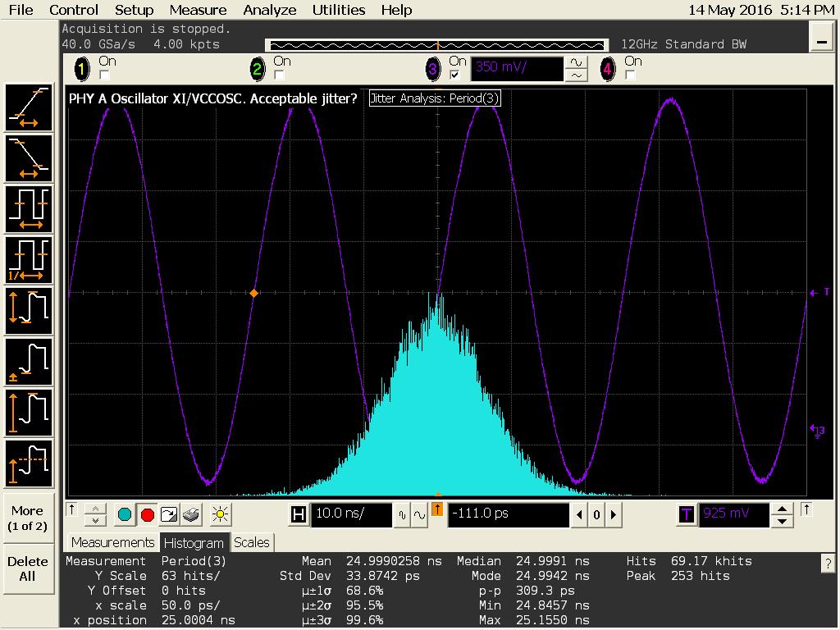Screen dimensions: 840x630
Task: Click the Median value 24.9991 ns
Action: pyautogui.click(x=552, y=561)
